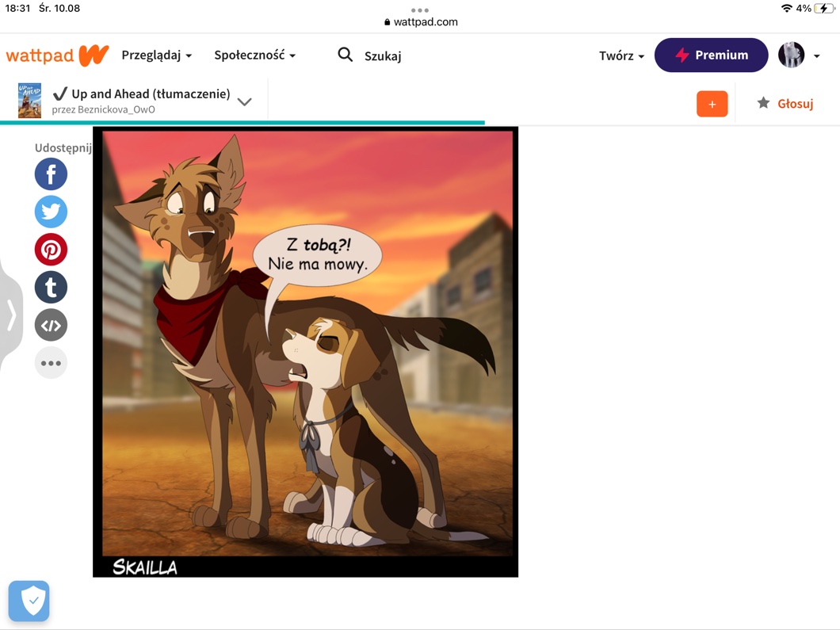Image resolution: width=840 pixels, height=630 pixels.
Task: Expand the Twórz menu
Action: [621, 55]
